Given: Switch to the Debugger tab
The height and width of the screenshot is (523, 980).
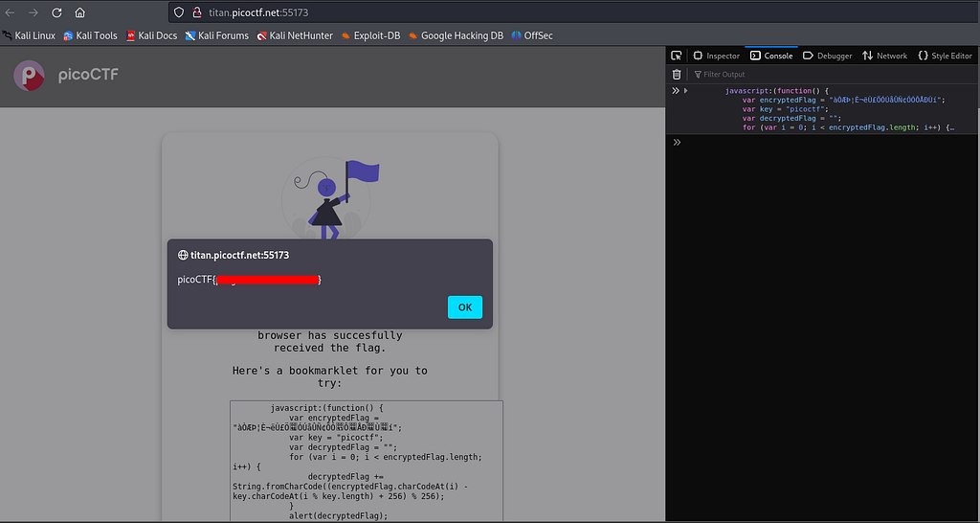Looking at the screenshot, I should tap(827, 56).
